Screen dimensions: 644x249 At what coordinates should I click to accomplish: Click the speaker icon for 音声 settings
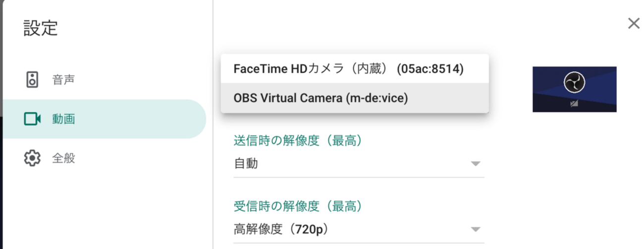point(32,79)
